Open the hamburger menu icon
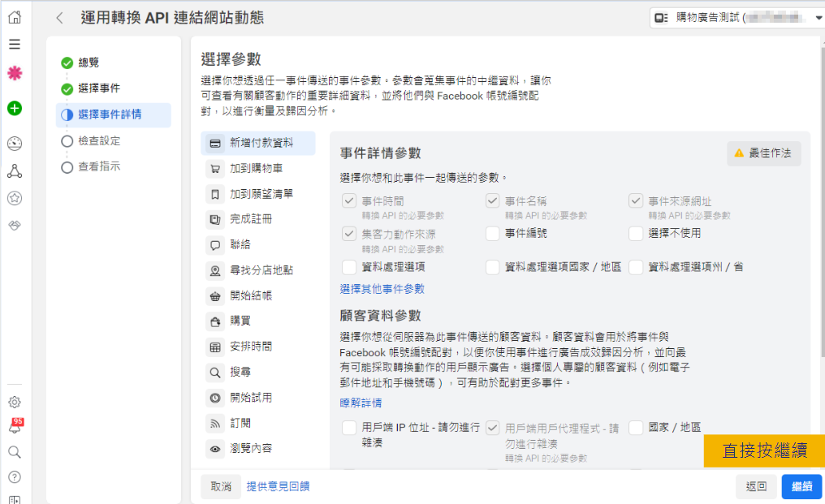The width and height of the screenshot is (825, 504). point(15,45)
